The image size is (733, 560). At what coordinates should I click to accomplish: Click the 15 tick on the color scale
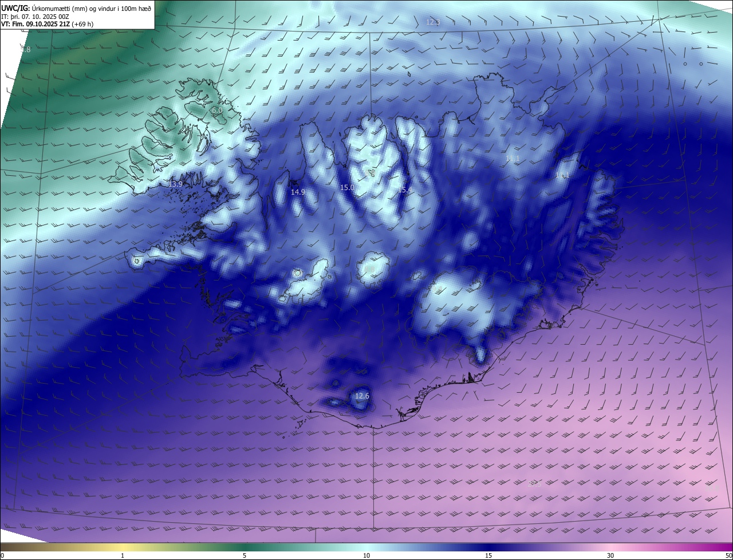click(x=488, y=555)
